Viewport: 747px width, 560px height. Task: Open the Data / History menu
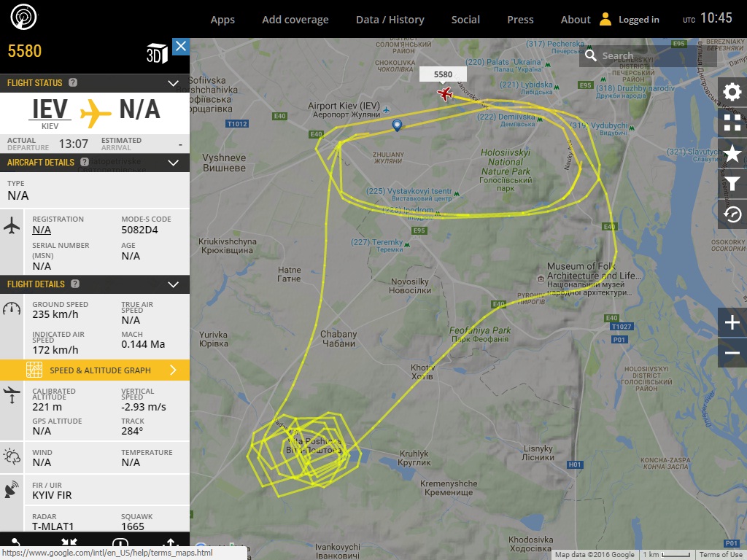point(390,20)
